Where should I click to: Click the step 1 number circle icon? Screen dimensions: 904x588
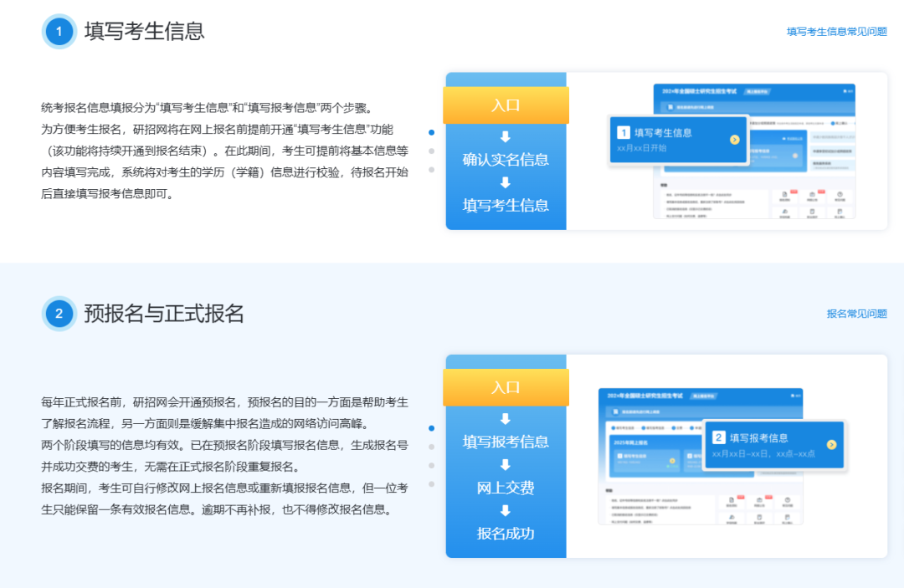click(x=59, y=32)
